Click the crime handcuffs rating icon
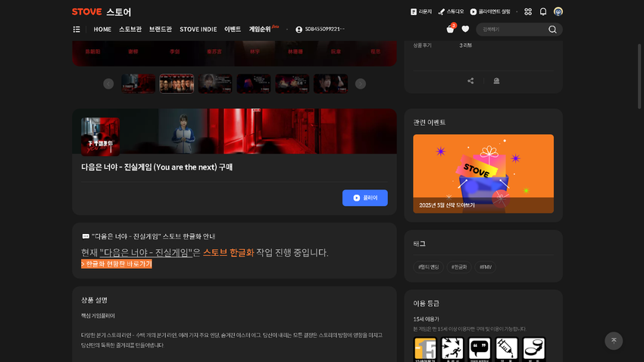Viewport: 644px width, 362px height. (534, 349)
